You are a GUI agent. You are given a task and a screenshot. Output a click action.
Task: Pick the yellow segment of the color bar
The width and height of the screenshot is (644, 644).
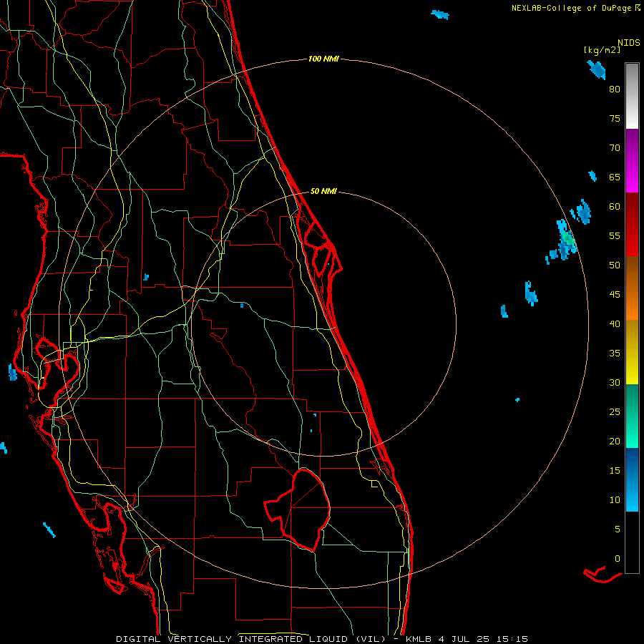pos(632,352)
